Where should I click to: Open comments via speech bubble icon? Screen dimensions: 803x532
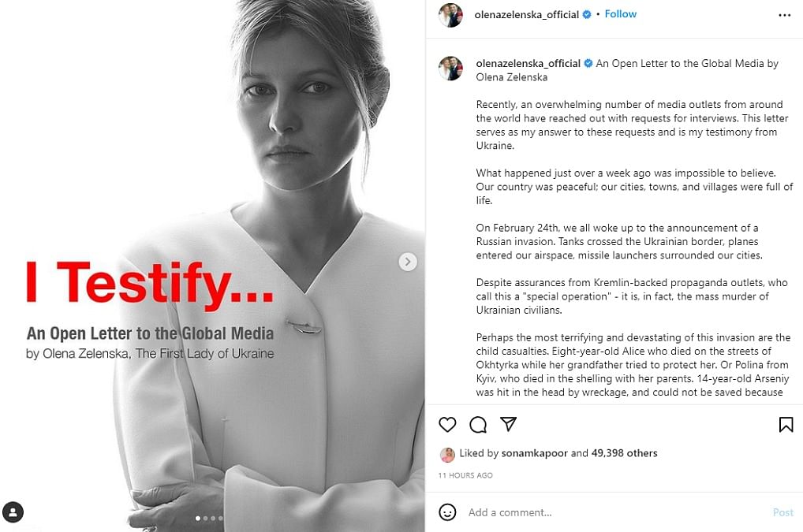point(478,425)
